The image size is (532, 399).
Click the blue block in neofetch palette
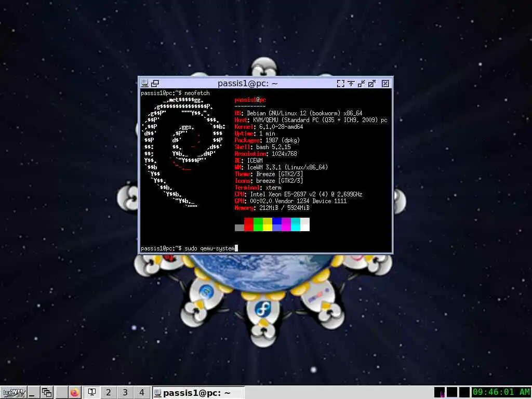277,224
